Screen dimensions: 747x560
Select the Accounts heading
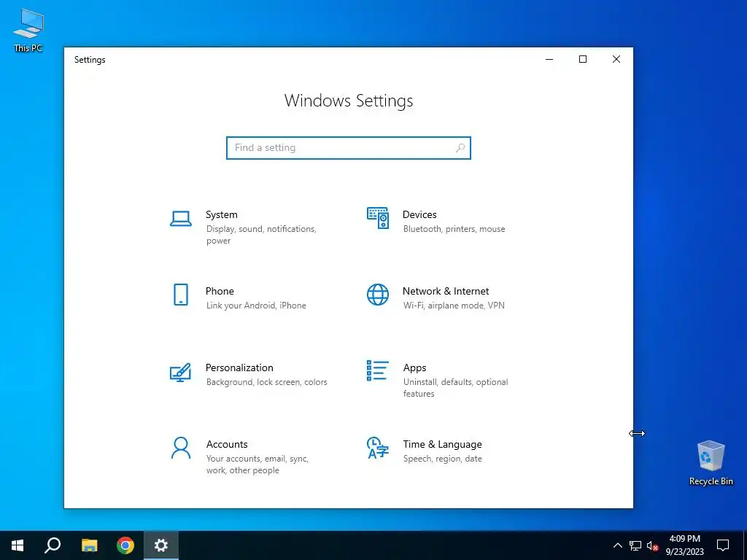227,445
